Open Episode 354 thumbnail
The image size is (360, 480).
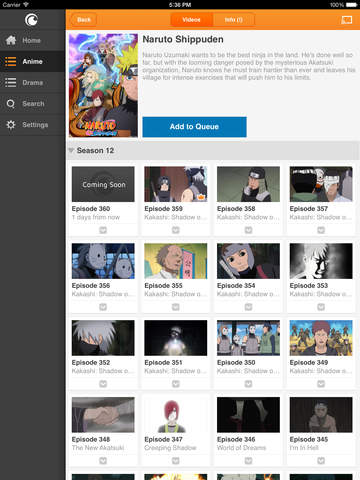pos(248,261)
